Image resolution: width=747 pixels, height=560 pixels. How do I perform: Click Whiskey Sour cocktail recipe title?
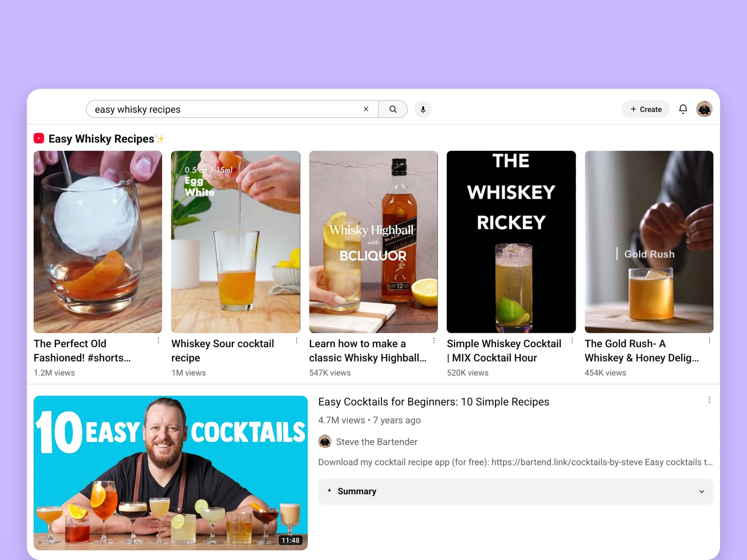pos(223,350)
